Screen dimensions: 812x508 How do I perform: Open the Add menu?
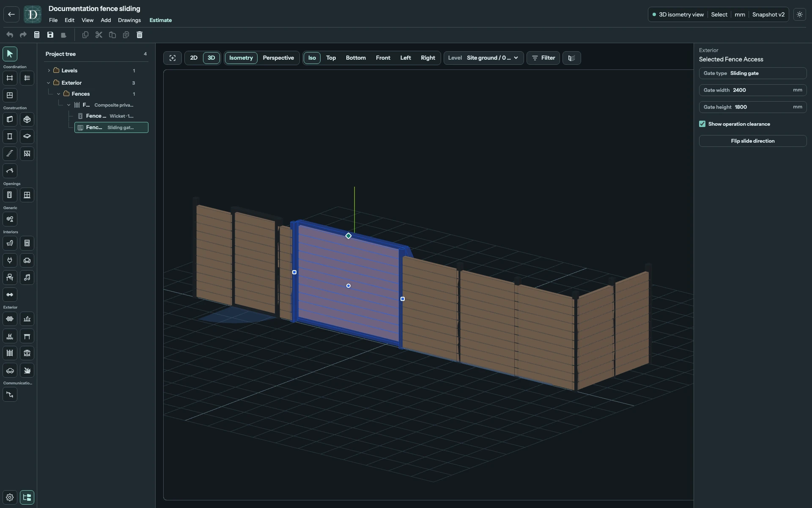[106, 20]
